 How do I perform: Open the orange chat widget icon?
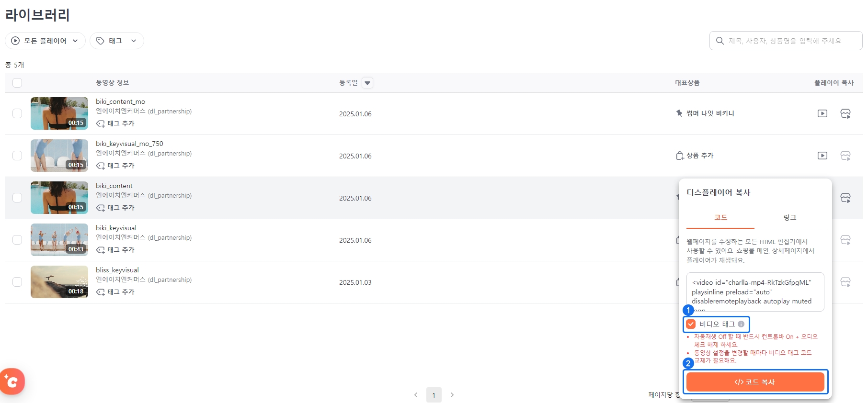(x=12, y=381)
